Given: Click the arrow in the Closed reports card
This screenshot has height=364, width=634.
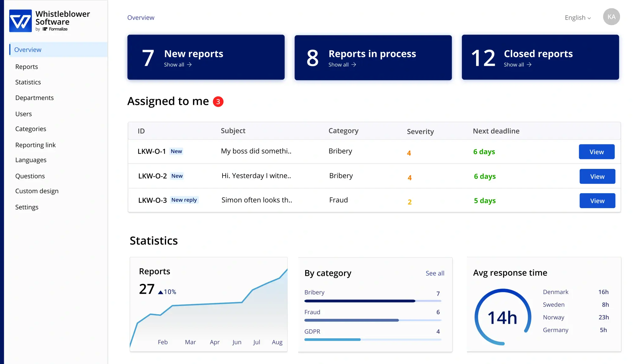Looking at the screenshot, I should 529,65.
